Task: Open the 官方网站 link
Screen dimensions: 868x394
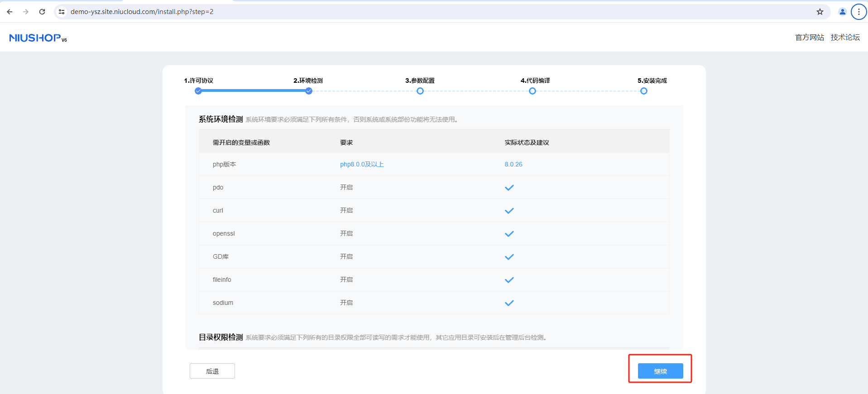Action: click(x=810, y=38)
